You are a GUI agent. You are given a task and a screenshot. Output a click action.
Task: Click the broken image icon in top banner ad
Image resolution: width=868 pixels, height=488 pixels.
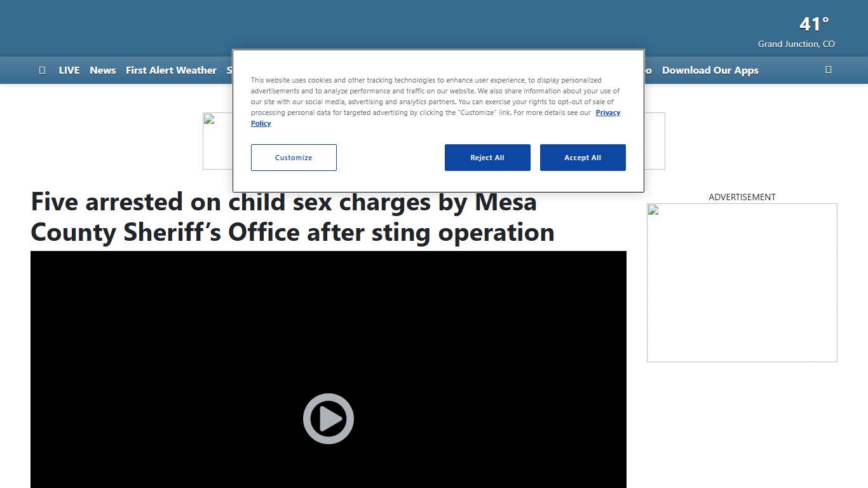(208, 118)
